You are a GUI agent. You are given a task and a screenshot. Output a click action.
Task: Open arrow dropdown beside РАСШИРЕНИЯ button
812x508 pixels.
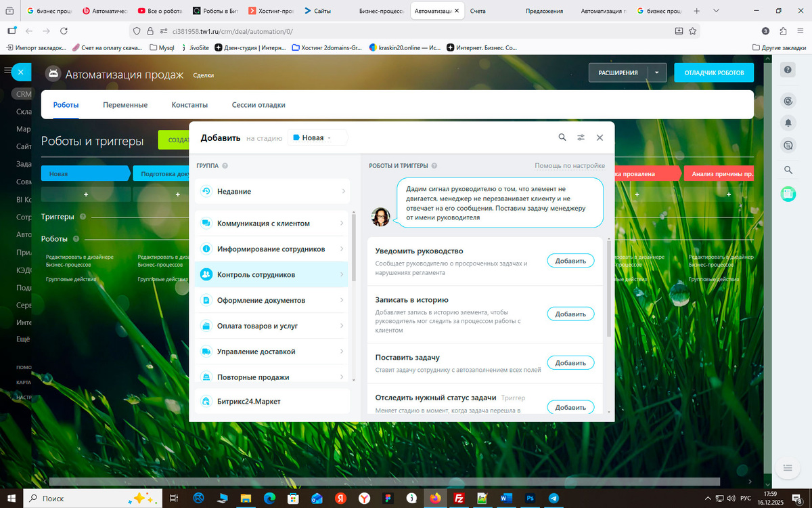point(657,72)
